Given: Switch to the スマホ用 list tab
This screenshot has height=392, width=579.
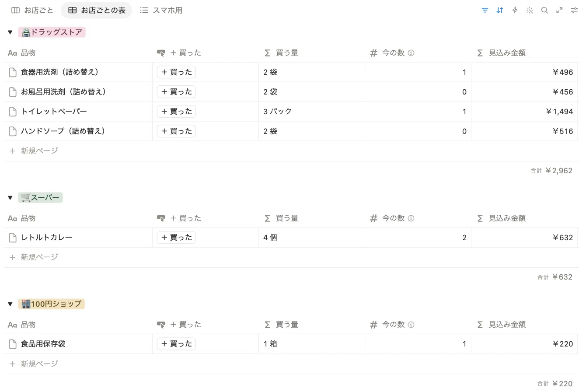Looking at the screenshot, I should point(161,10).
